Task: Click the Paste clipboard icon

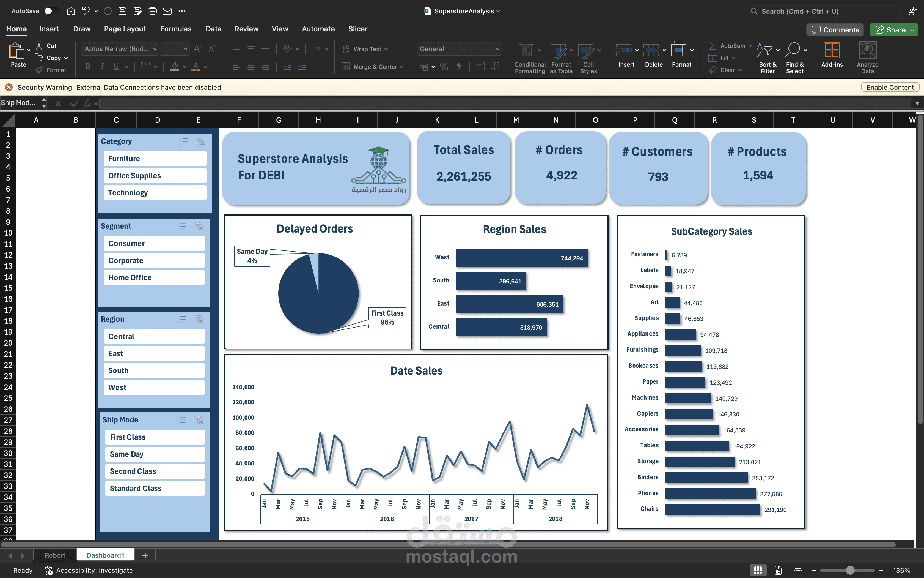Action: pyautogui.click(x=16, y=51)
